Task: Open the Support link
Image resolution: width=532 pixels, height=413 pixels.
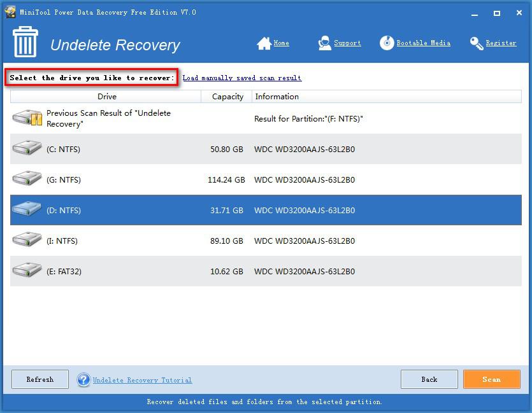Action: pyautogui.click(x=347, y=43)
